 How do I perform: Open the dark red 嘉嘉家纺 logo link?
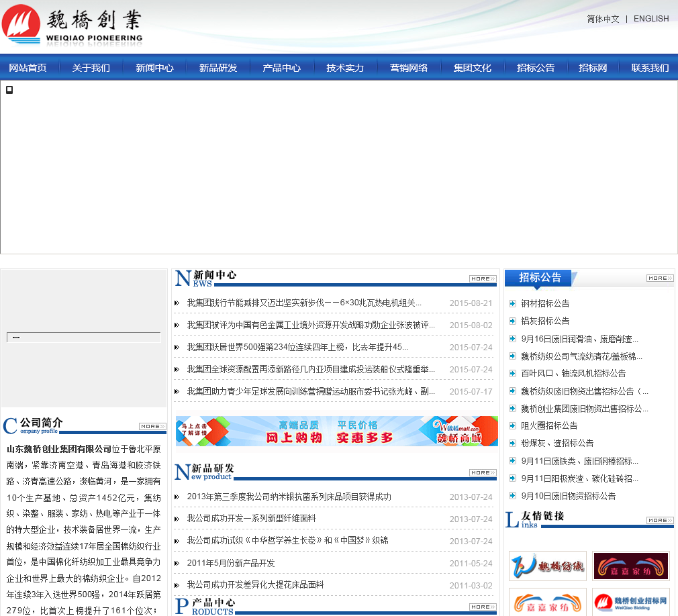tap(631, 566)
